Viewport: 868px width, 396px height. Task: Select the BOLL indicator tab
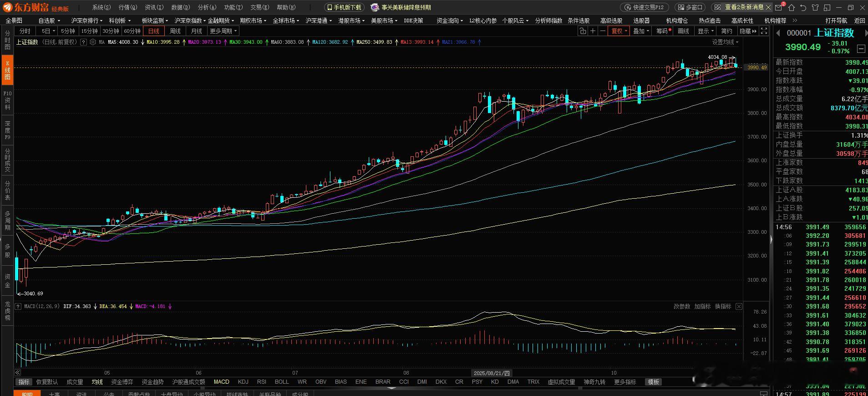pos(282,382)
